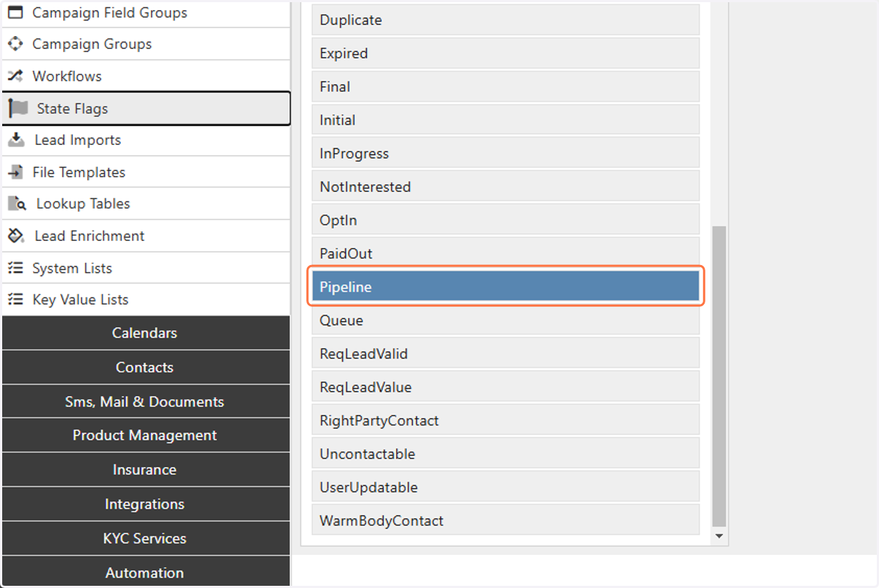Select the UserUpdatable state flag
This screenshot has width=879, height=588.
[505, 487]
